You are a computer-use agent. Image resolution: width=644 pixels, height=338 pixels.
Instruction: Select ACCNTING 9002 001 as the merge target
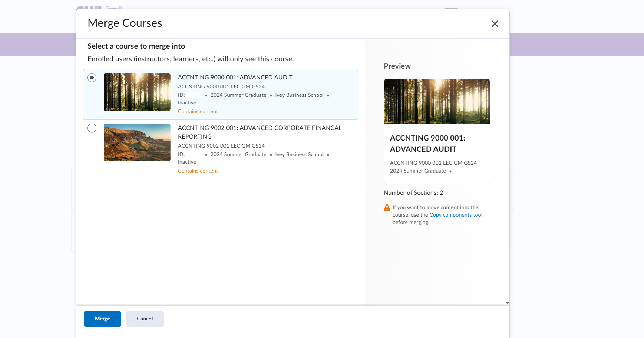pyautogui.click(x=92, y=128)
